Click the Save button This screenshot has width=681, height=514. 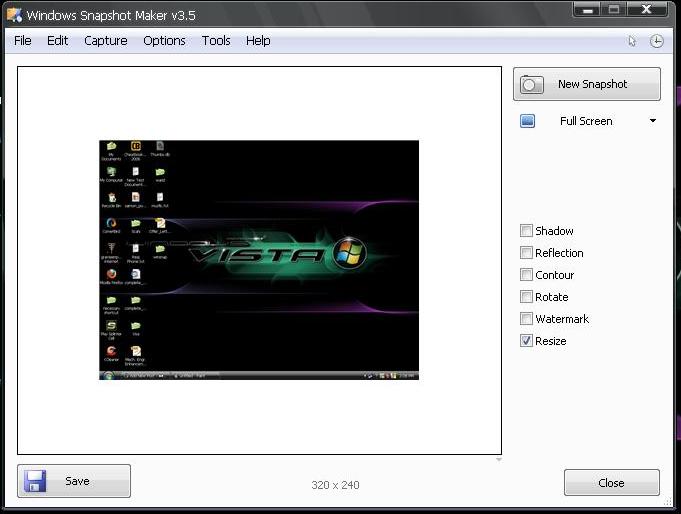pos(74,481)
